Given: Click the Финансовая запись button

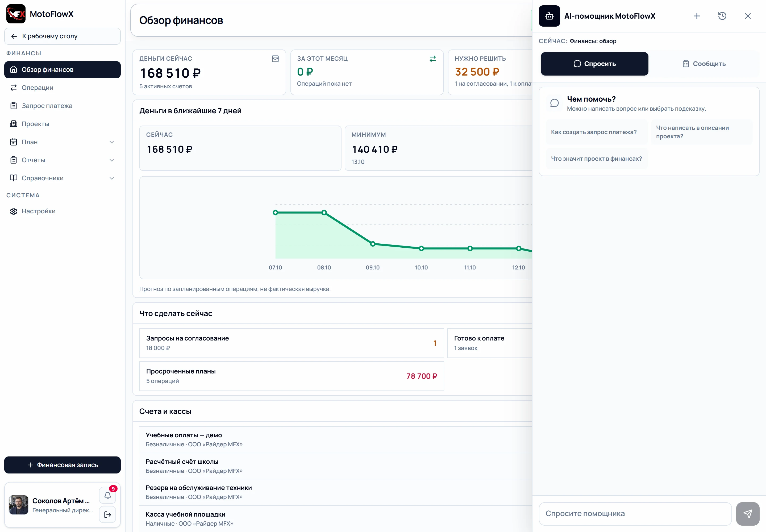Looking at the screenshot, I should pyautogui.click(x=62, y=465).
